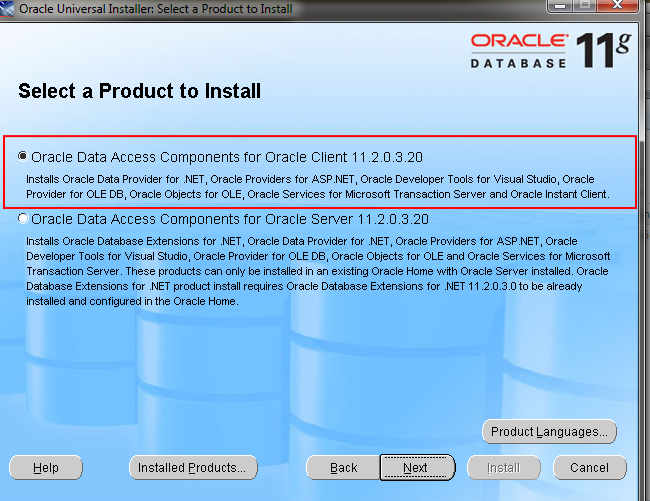The width and height of the screenshot is (650, 501).
Task: Click the Next button
Action: pyautogui.click(x=417, y=467)
